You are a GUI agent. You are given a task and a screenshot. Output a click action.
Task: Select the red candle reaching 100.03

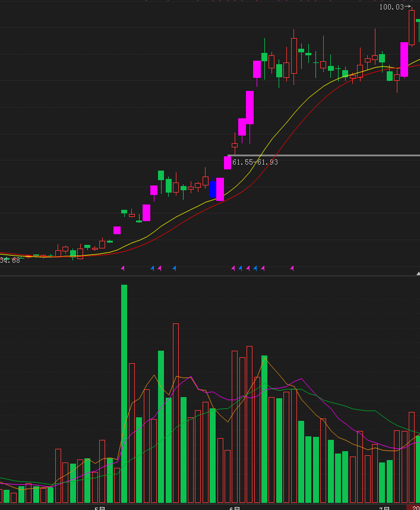click(412, 28)
